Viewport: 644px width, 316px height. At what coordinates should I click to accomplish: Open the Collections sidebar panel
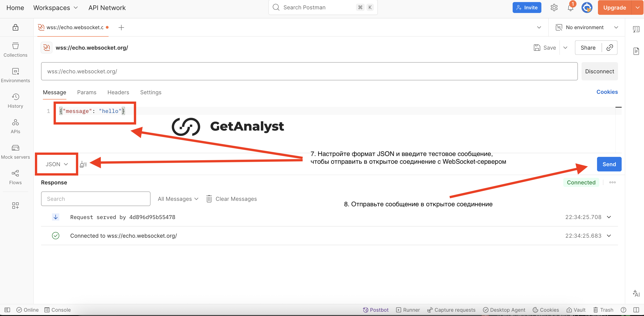pos(15,50)
